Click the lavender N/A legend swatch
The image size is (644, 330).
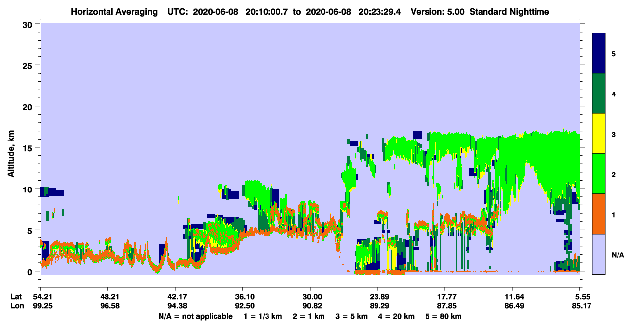click(x=599, y=254)
